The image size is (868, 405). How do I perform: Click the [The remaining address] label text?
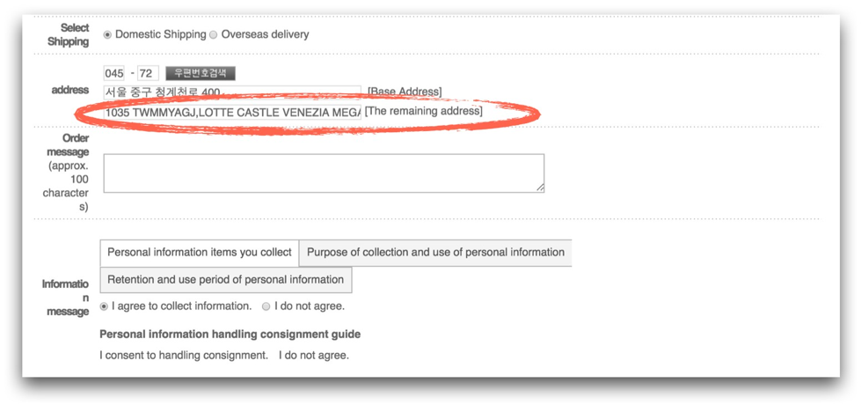424,111
